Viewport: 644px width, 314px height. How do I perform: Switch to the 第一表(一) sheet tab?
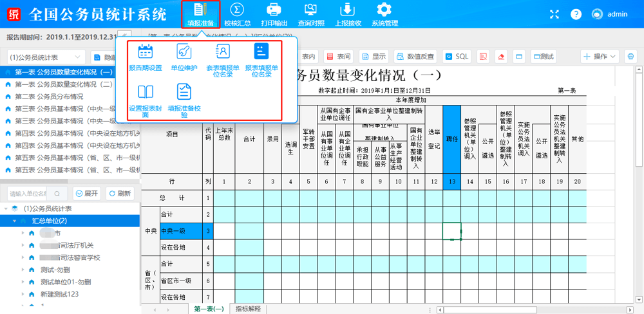[x=209, y=309]
